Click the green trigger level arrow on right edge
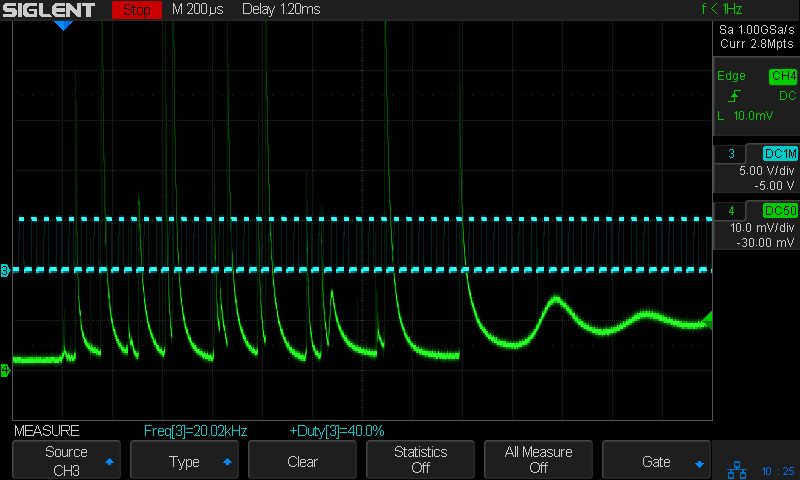The width and height of the screenshot is (800, 480). pyautogui.click(x=708, y=319)
